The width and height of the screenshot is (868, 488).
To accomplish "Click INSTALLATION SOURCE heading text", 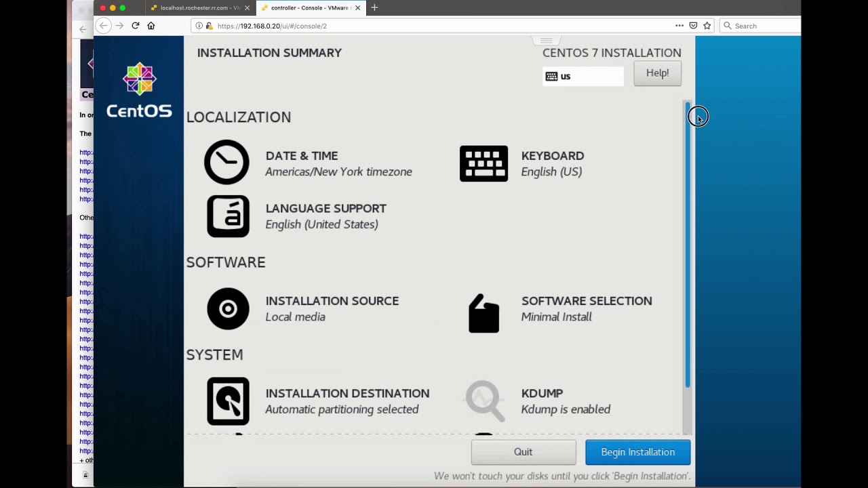I will [332, 301].
